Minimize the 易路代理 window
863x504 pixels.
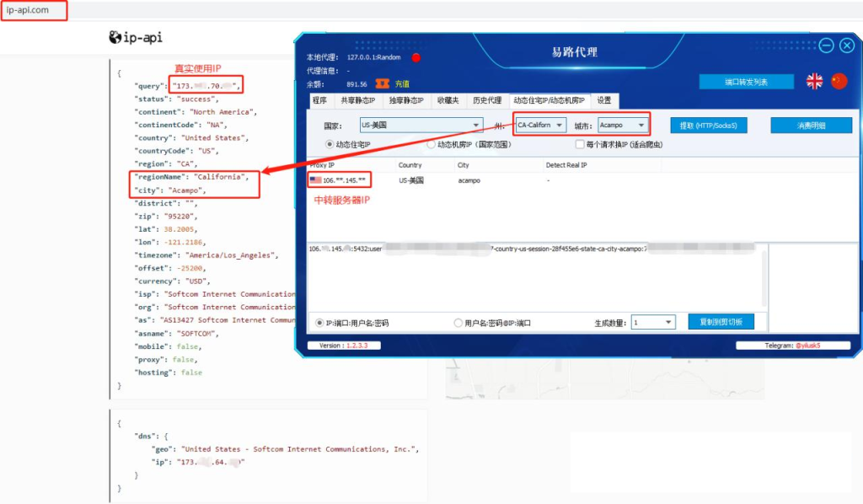point(826,46)
